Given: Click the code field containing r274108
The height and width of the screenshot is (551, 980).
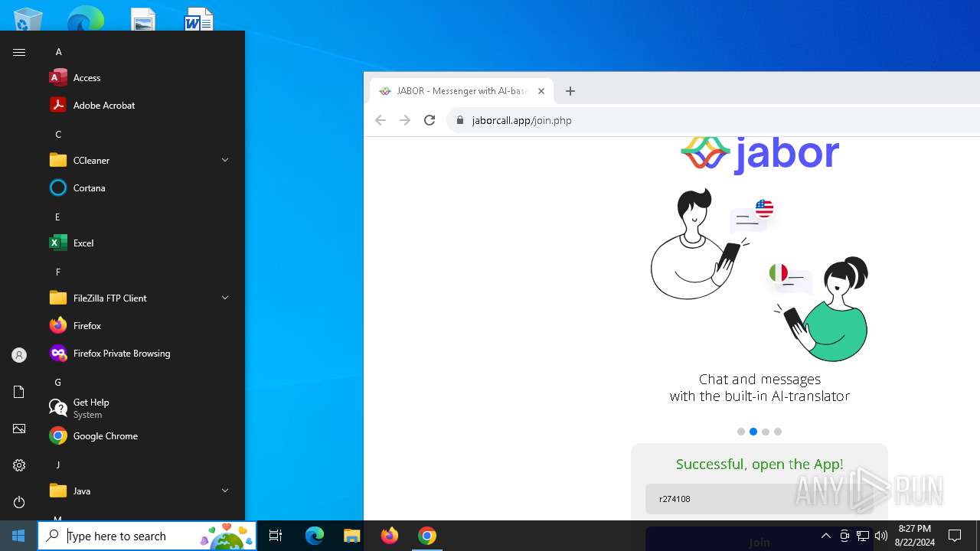Looking at the screenshot, I should [759, 499].
